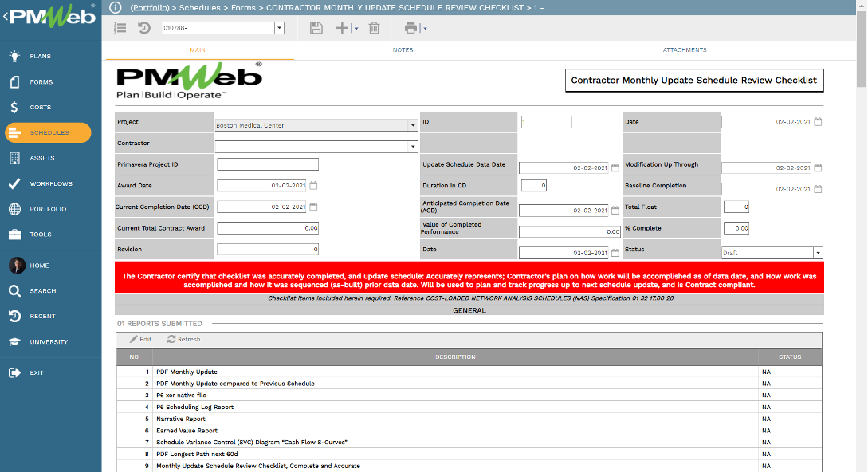
Task: Click Edit button in Reports Submitted grid
Action: [x=141, y=339]
